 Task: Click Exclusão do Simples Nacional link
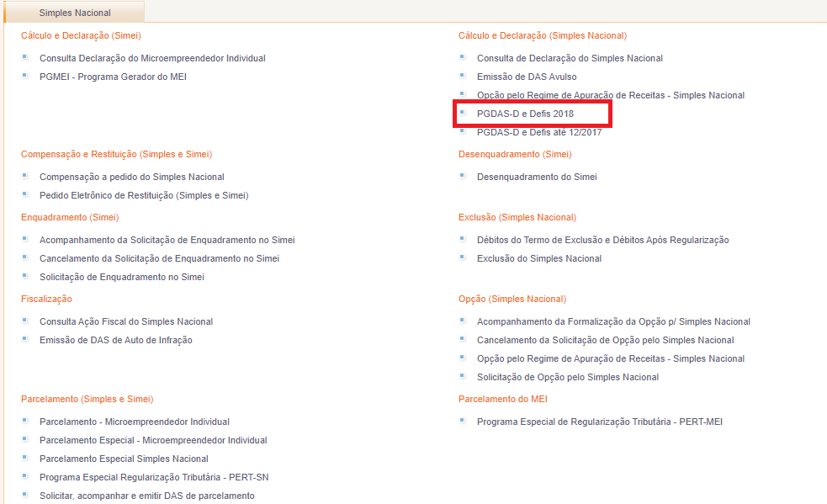click(539, 258)
